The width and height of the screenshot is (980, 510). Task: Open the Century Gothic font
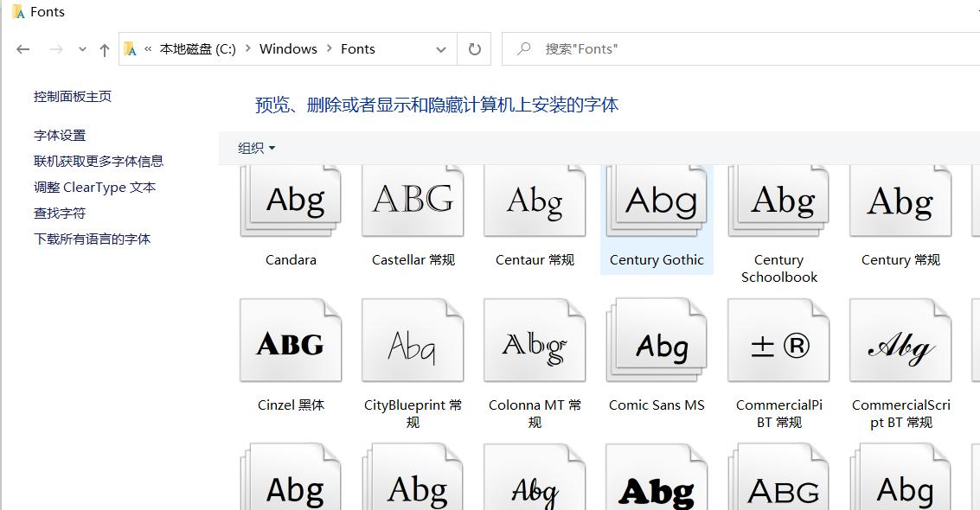[656, 201]
